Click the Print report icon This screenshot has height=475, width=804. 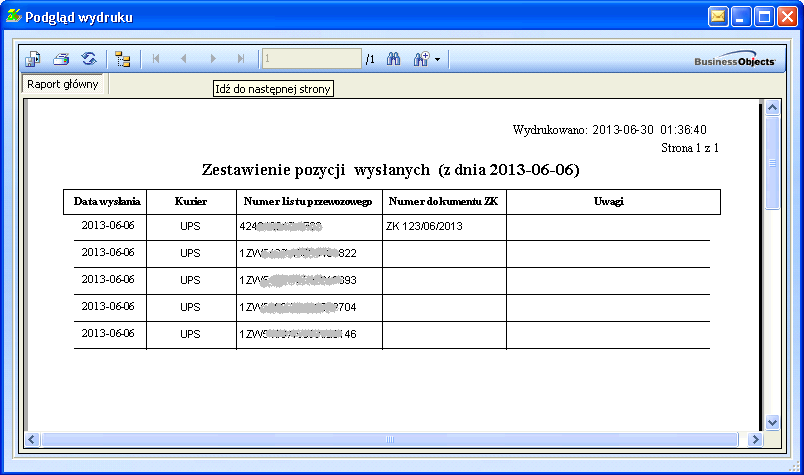[61, 60]
